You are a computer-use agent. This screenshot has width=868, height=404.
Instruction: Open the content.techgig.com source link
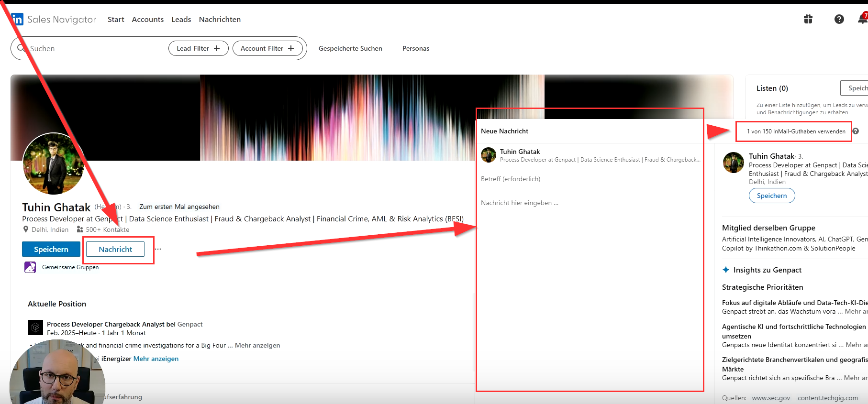click(828, 398)
